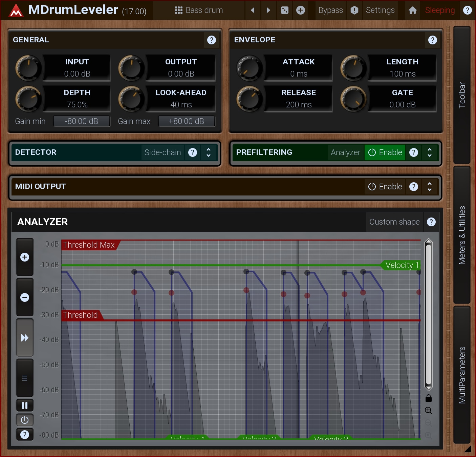Zoom out analyzer with minus button
This screenshot has height=457, width=476.
tap(25, 297)
